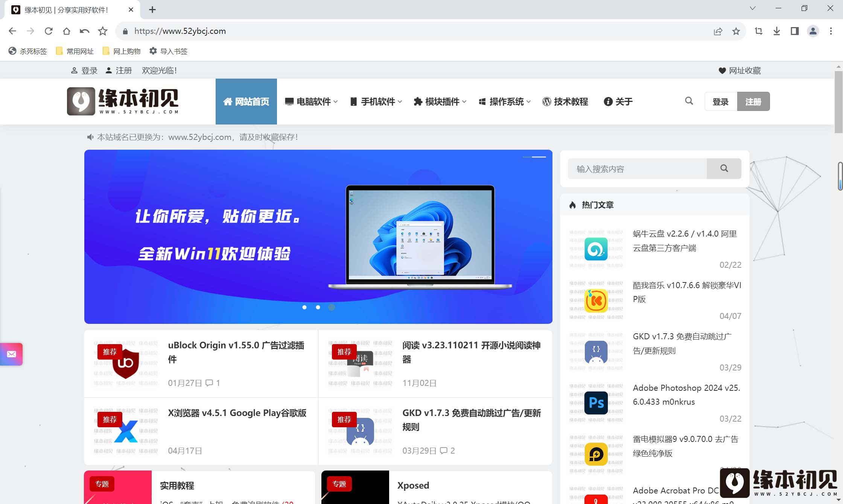Image resolution: width=843 pixels, height=504 pixels.
Task: Open the downloads icon in browser toolbar
Action: click(777, 31)
